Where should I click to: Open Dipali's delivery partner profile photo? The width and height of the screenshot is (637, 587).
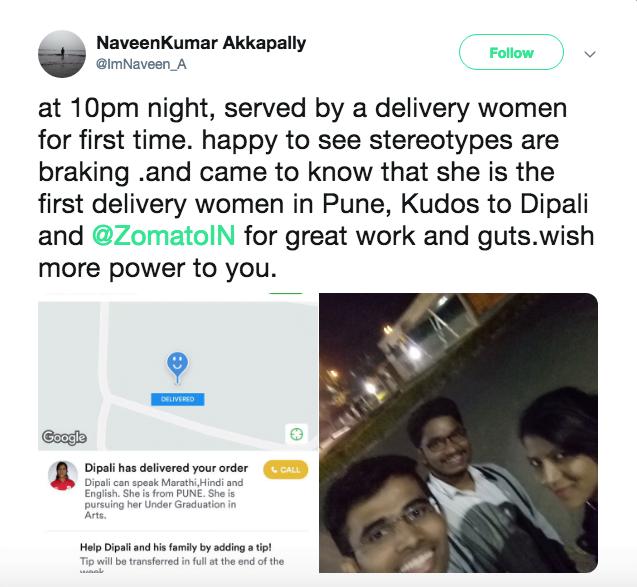pyautogui.click(x=63, y=476)
